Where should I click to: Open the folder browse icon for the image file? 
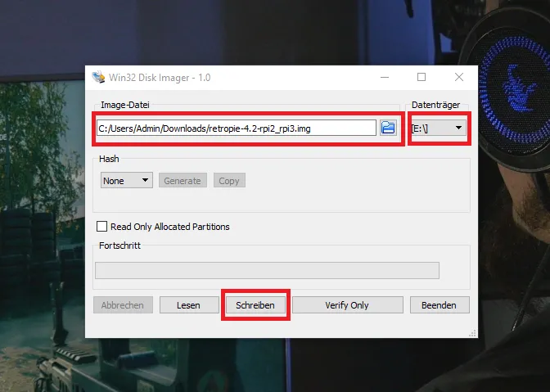point(388,128)
